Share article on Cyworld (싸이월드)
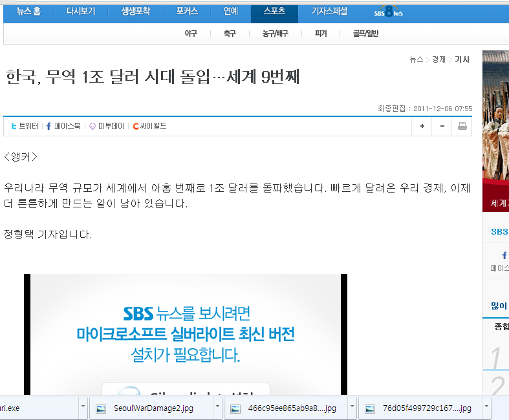 [x=149, y=126]
